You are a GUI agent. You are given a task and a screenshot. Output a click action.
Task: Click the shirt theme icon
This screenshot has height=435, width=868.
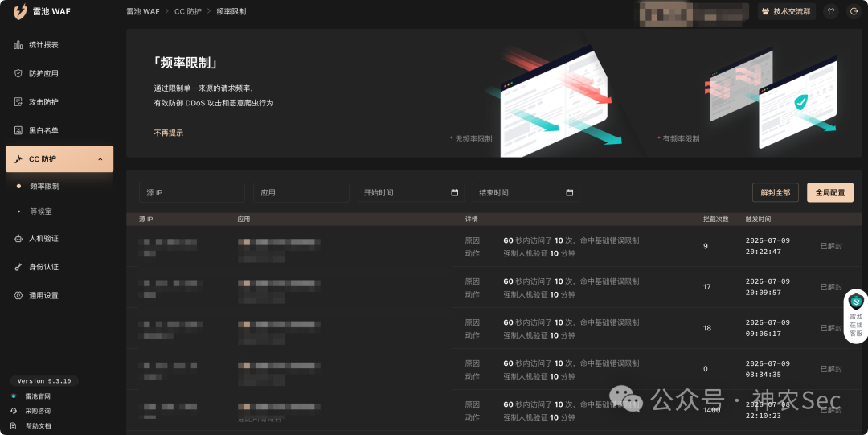[x=831, y=11]
